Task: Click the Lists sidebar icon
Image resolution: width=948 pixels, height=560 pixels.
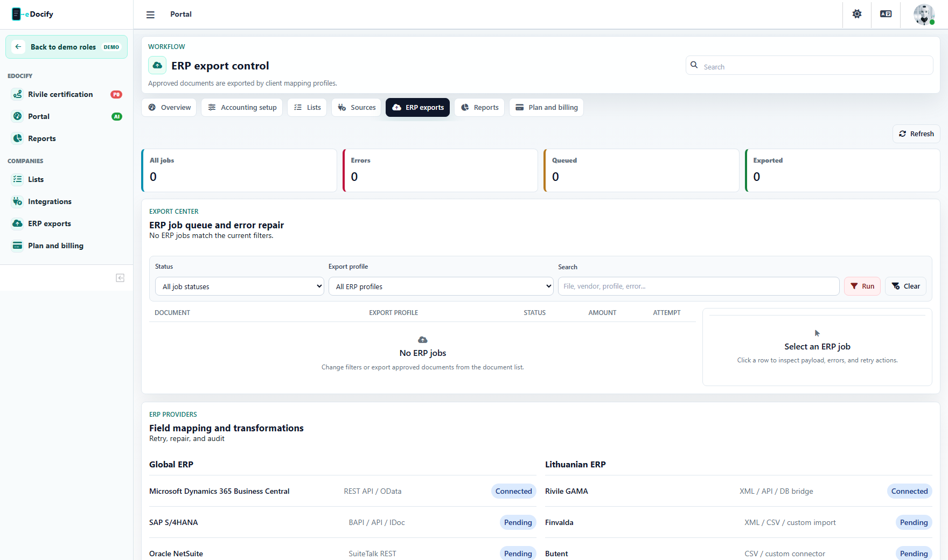Action: click(18, 179)
